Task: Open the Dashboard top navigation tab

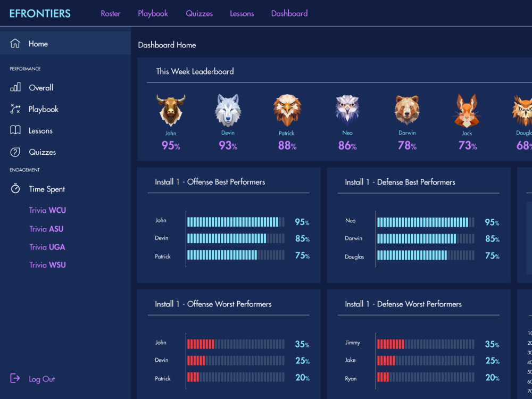Action: pos(289,14)
